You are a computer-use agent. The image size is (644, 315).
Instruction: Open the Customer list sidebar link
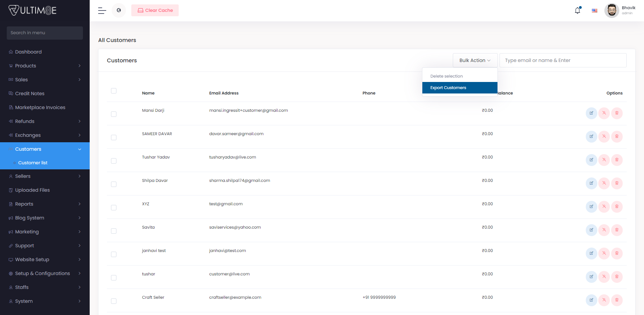pos(32,163)
